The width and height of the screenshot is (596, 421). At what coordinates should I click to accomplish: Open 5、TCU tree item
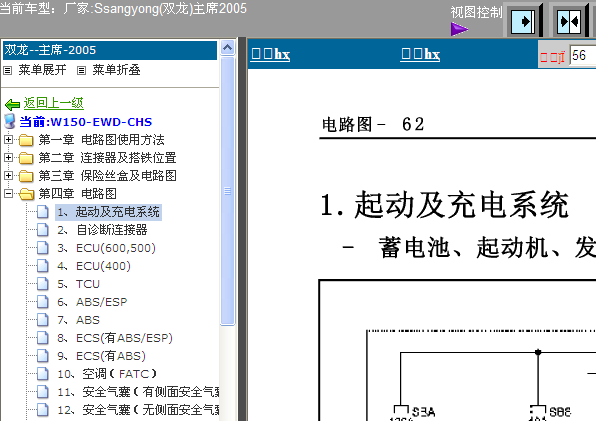pyautogui.click(x=79, y=284)
